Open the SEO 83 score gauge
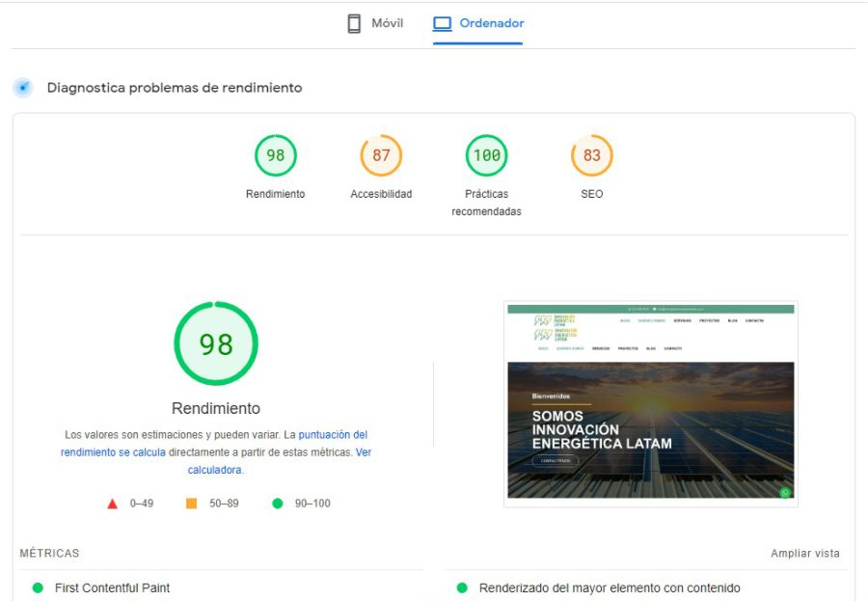Viewport: 868px width, 601px height. [x=591, y=155]
